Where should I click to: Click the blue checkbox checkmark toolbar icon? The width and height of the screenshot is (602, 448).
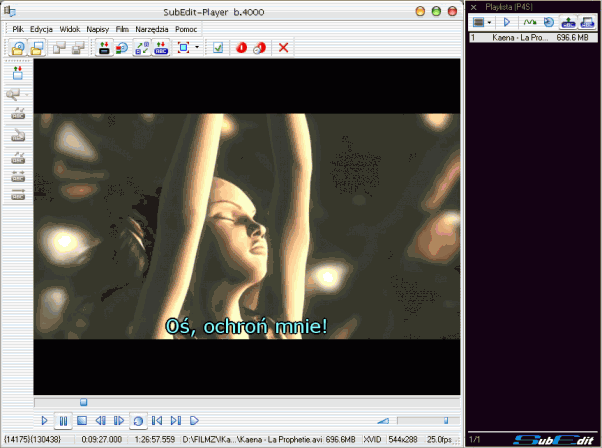[218, 48]
